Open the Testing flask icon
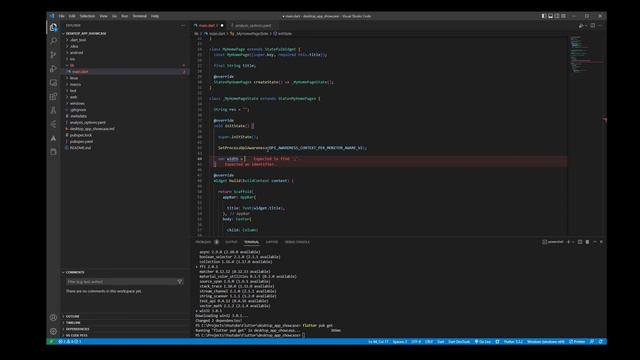The width and height of the screenshot is (640, 360). [x=53, y=110]
